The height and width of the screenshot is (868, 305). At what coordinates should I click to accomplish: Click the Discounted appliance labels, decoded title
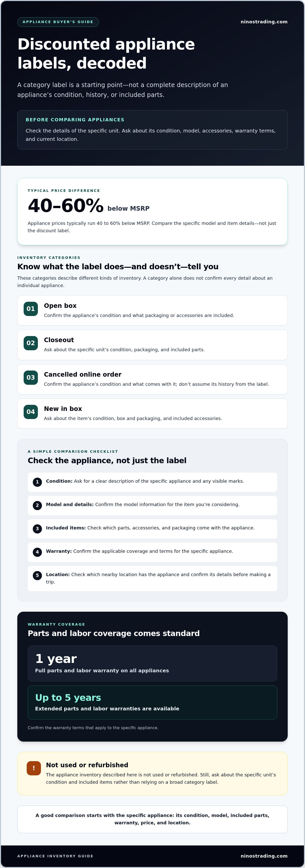click(x=106, y=54)
